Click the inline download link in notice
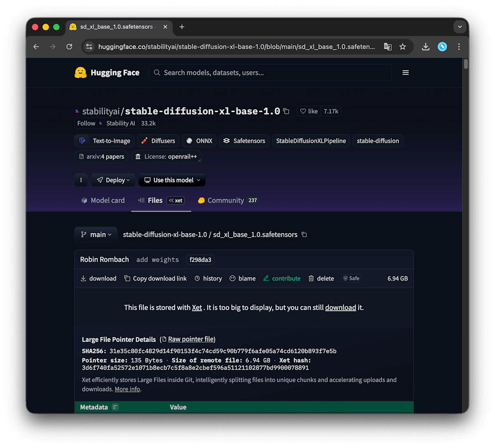Image resolution: width=495 pixels, height=448 pixels. click(x=340, y=308)
